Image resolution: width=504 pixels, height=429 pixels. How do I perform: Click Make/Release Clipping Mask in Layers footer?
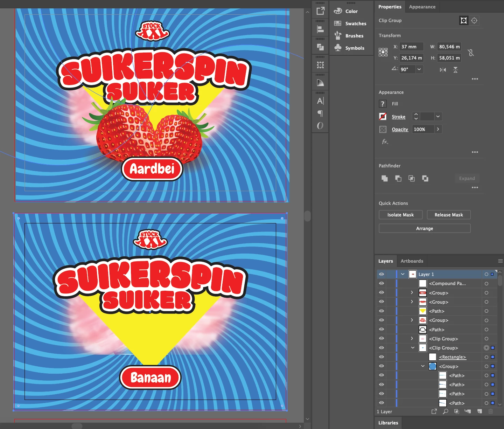click(x=456, y=411)
